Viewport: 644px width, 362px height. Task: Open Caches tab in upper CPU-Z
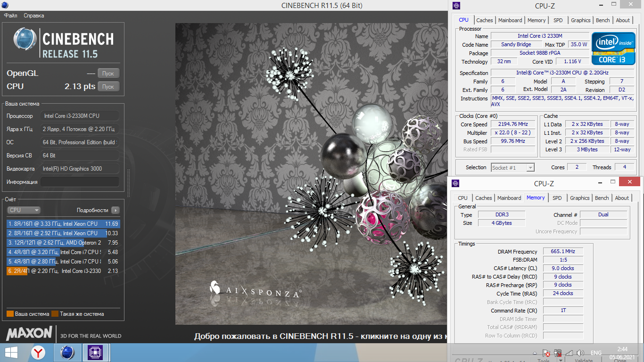485,20
